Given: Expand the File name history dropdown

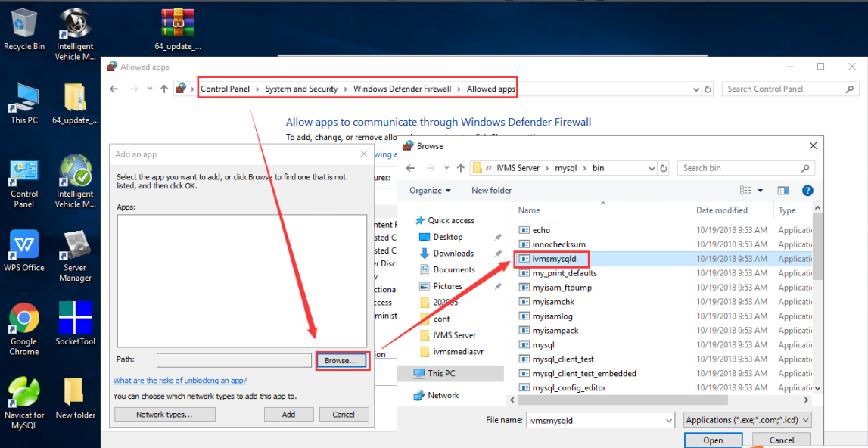Looking at the screenshot, I should [668, 420].
